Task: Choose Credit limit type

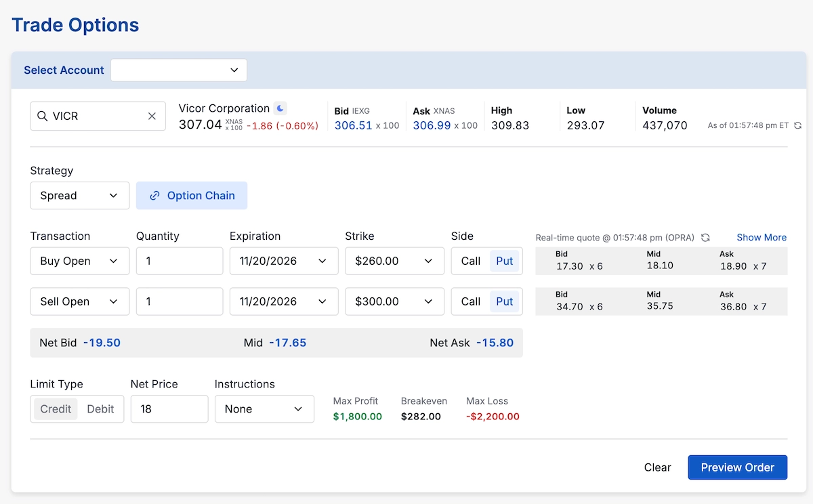Action: 56,409
